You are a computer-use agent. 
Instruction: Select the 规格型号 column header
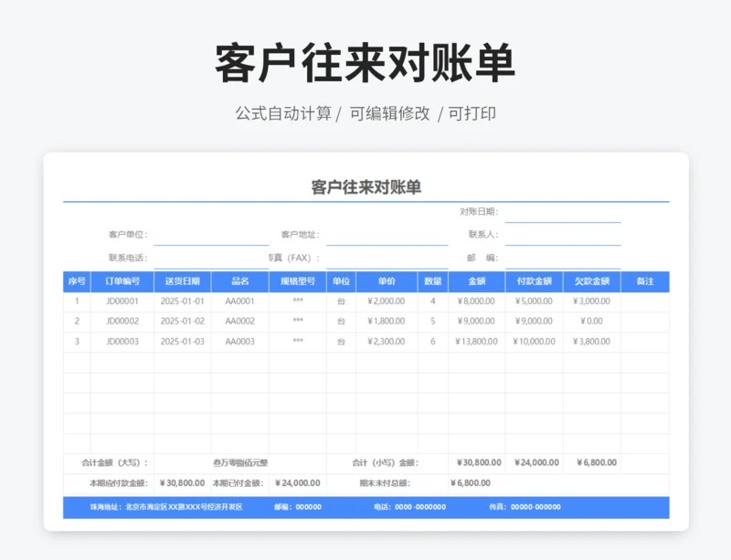(x=298, y=281)
